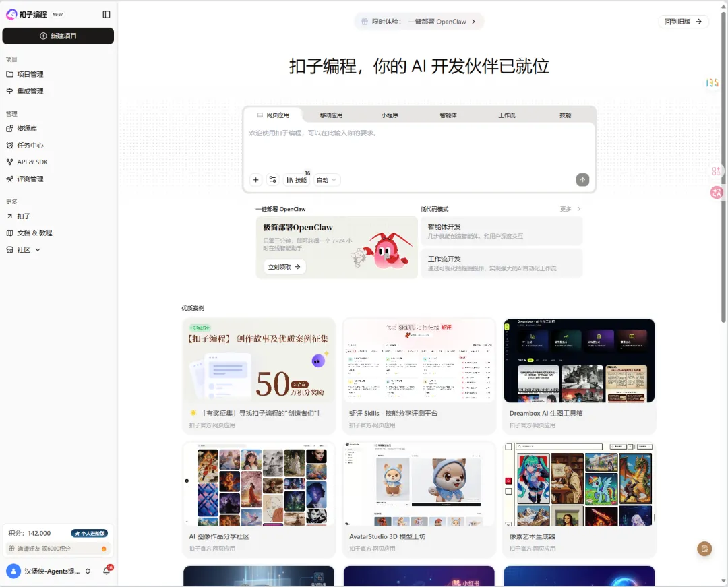This screenshot has height=587, width=728.
Task: Open the AI 图像作品分享社区 thumbnail
Action: pyautogui.click(x=259, y=484)
